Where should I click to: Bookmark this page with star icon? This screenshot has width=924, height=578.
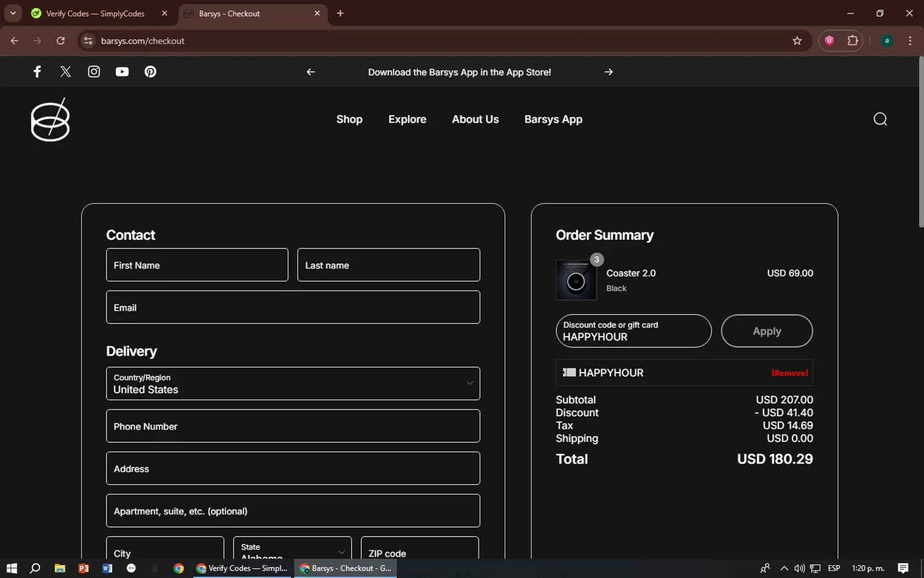click(797, 41)
